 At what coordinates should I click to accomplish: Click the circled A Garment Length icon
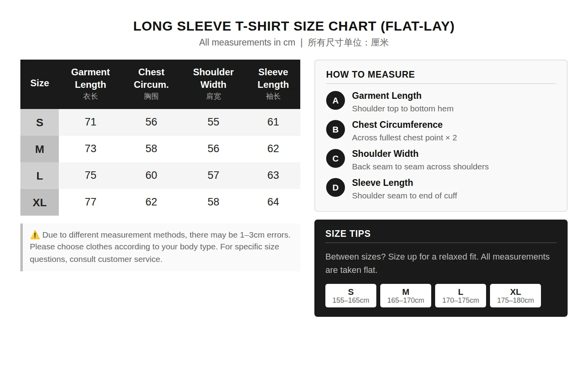[x=336, y=100]
